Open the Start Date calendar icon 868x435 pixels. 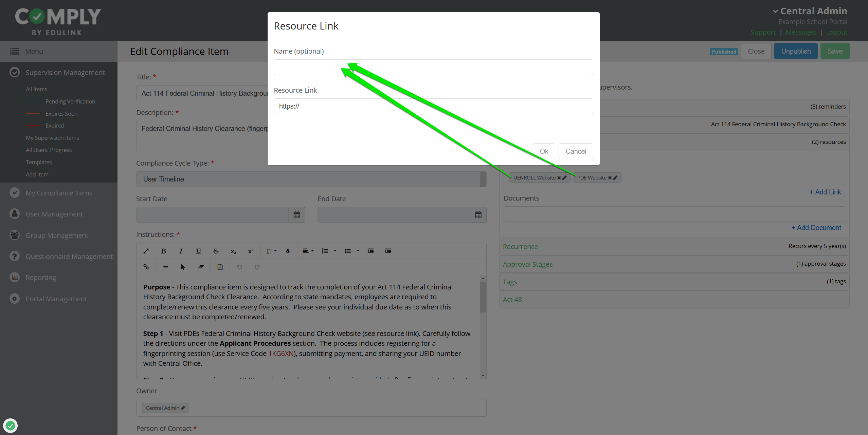[297, 215]
